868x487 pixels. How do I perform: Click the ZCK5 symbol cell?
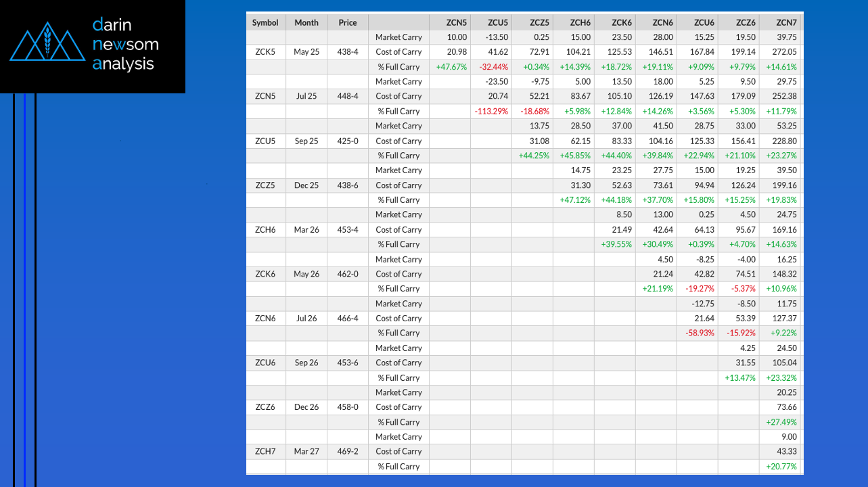click(x=265, y=52)
